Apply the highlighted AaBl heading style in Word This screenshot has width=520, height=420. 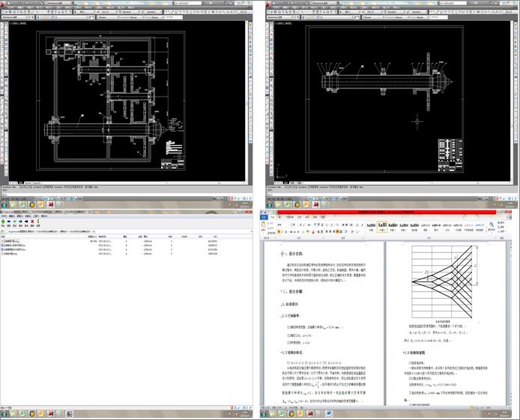tap(382, 225)
